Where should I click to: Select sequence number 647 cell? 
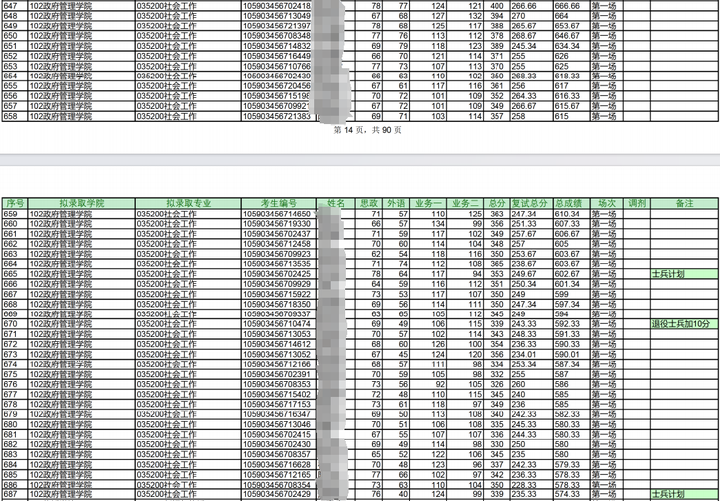click(15, 6)
